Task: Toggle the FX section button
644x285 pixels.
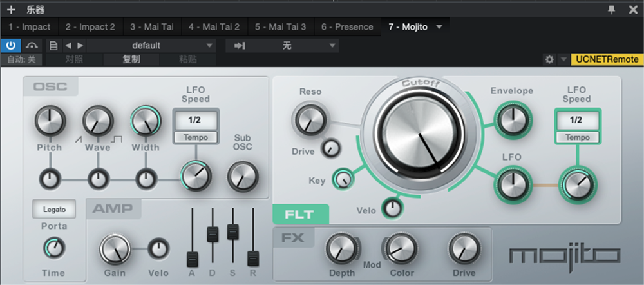Action: point(293,238)
